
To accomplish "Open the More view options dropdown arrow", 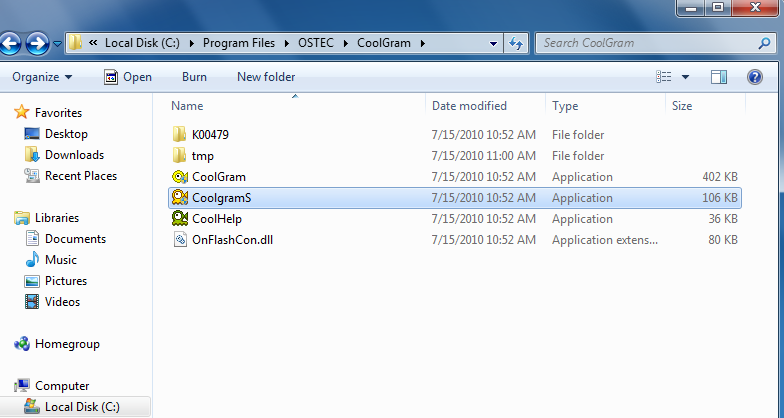I will coord(686,77).
